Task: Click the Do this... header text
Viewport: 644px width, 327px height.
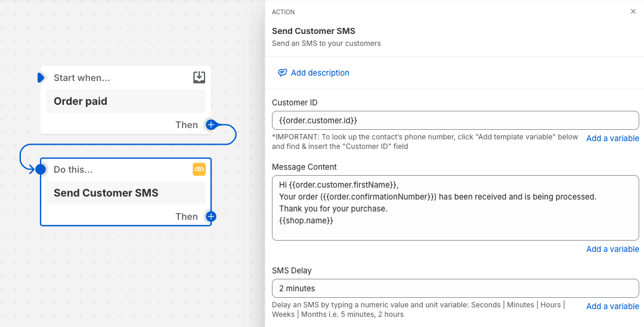Action: click(x=73, y=169)
